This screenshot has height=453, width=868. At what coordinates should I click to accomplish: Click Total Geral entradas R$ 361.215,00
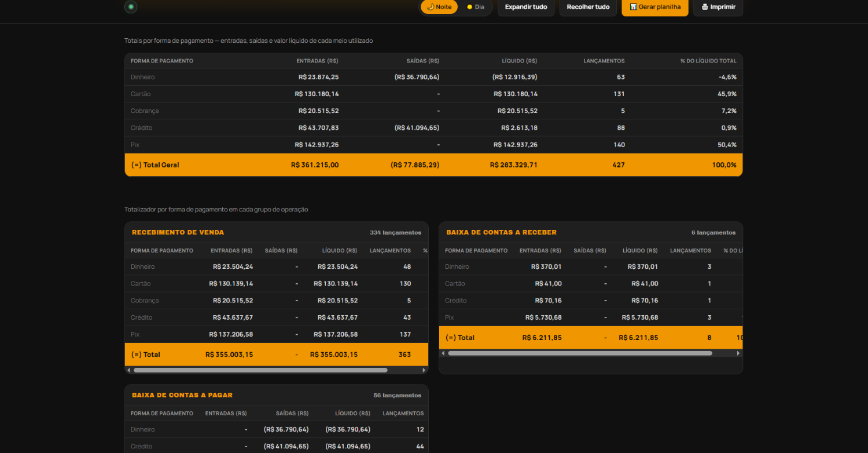[x=315, y=165]
